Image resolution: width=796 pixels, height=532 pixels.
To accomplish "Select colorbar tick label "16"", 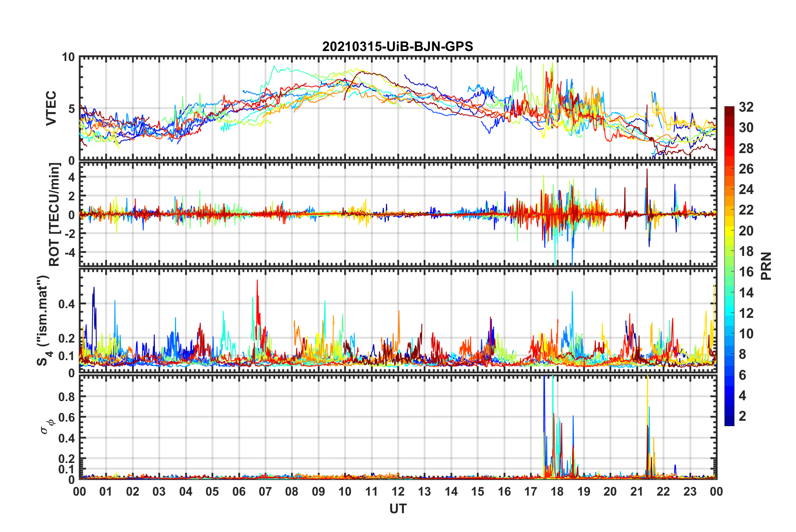I will pyautogui.click(x=746, y=272).
